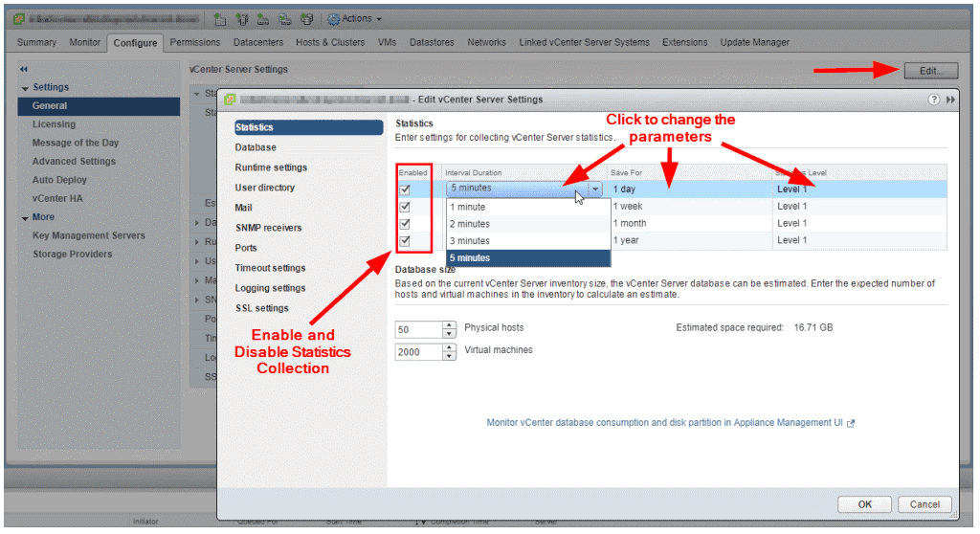Click the Add Host toolbar icon
This screenshot has height=534, width=980.
242,19
